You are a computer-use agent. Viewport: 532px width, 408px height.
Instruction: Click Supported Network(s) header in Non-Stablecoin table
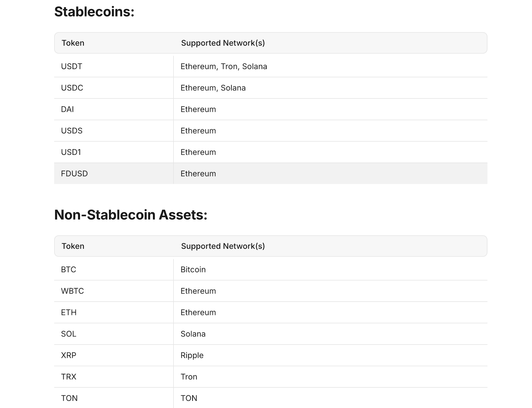point(223,246)
